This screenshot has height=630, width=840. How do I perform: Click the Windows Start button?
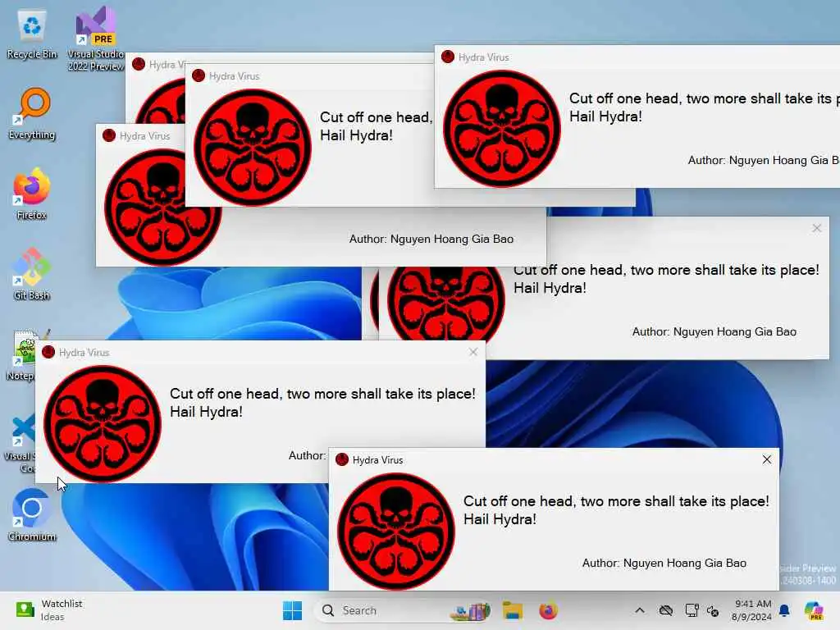293,610
